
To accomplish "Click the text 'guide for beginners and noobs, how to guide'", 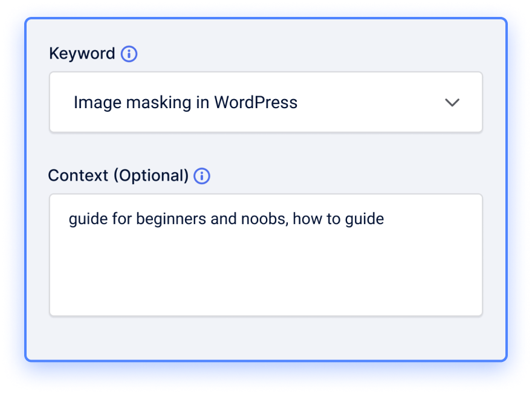I will [x=226, y=219].
